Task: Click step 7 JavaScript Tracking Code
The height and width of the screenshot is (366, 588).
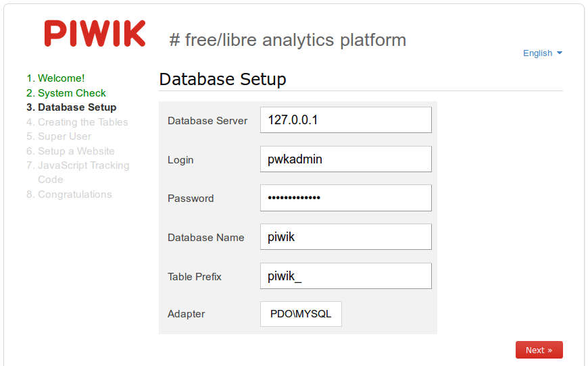Action: 78,172
